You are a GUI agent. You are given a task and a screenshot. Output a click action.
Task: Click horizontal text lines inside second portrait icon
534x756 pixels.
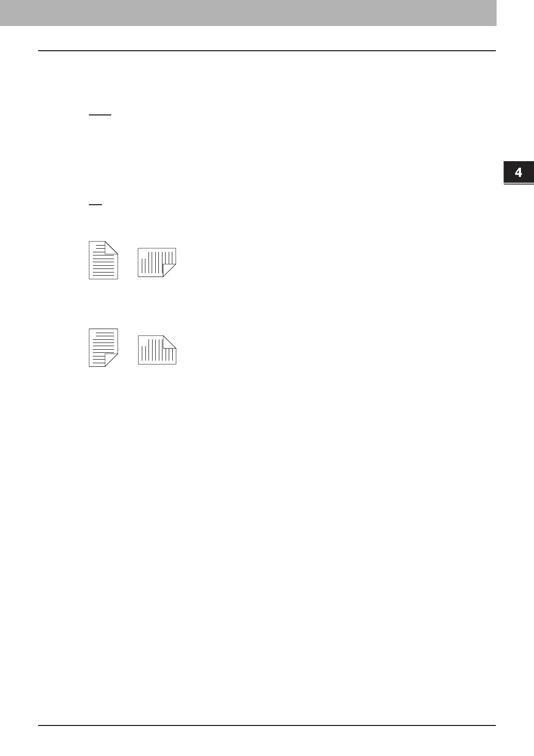click(x=102, y=346)
